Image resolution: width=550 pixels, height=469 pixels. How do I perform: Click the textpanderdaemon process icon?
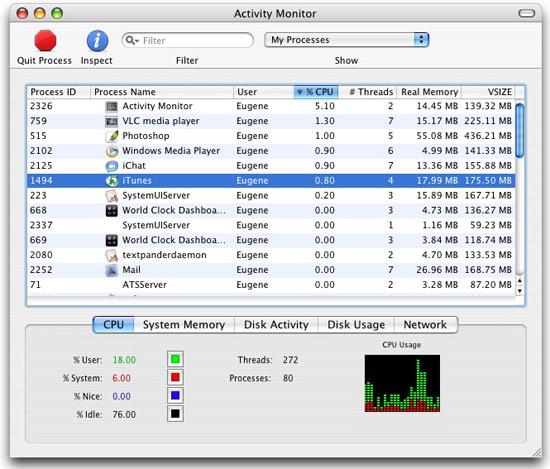112,255
